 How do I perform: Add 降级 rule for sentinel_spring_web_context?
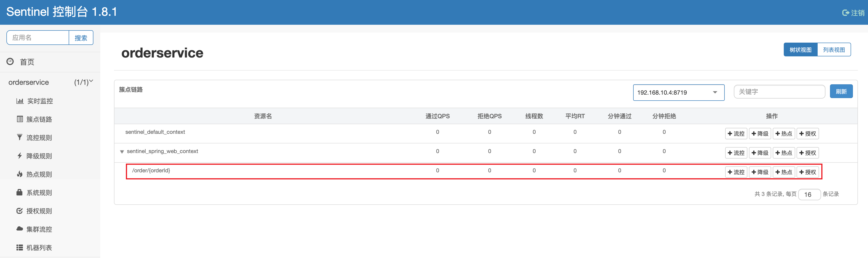coord(760,153)
